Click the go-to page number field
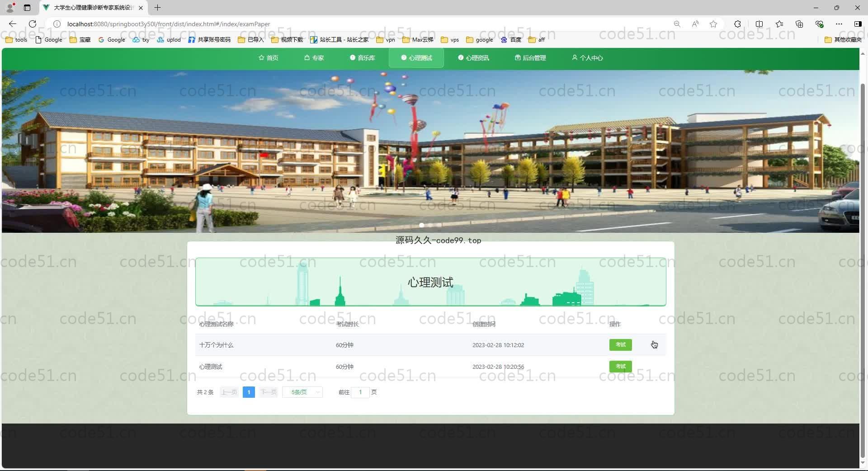Image resolution: width=868 pixels, height=471 pixels. (360, 392)
